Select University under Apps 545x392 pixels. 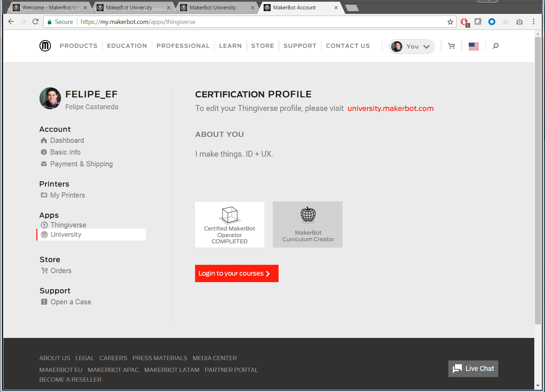click(91, 235)
